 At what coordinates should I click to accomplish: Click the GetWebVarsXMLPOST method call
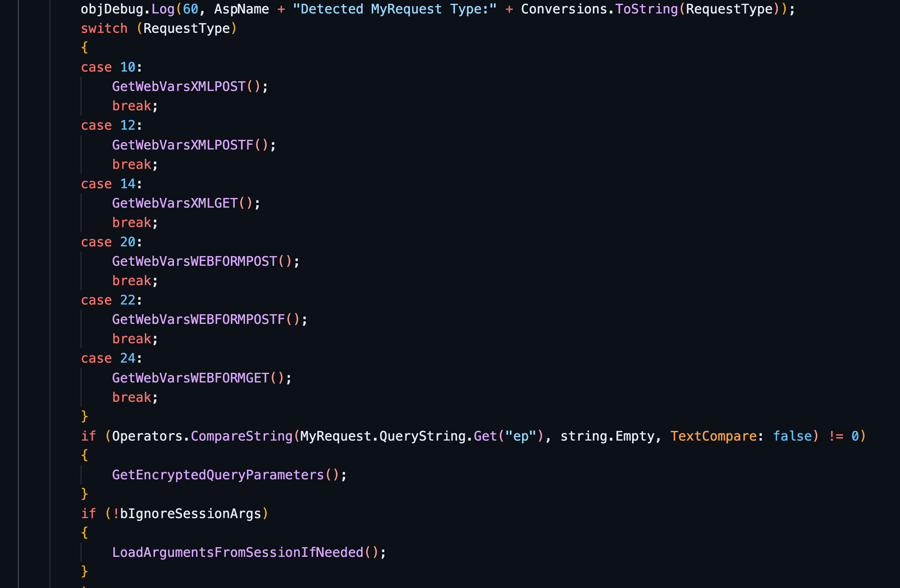(179, 86)
